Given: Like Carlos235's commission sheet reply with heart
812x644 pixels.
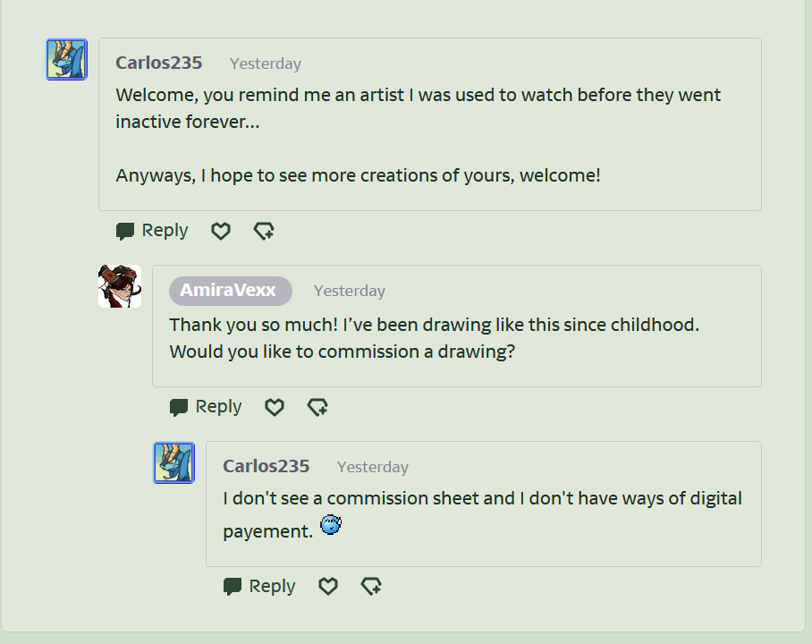Looking at the screenshot, I should click(328, 586).
